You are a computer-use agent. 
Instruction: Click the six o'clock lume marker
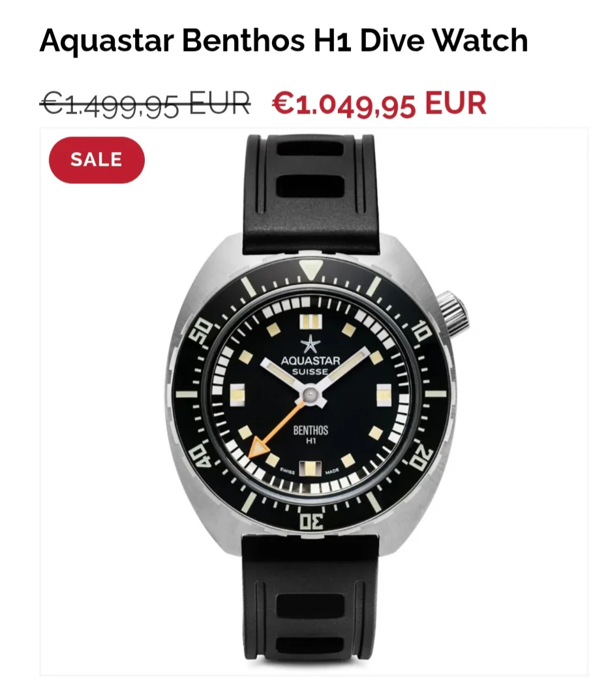click(311, 469)
